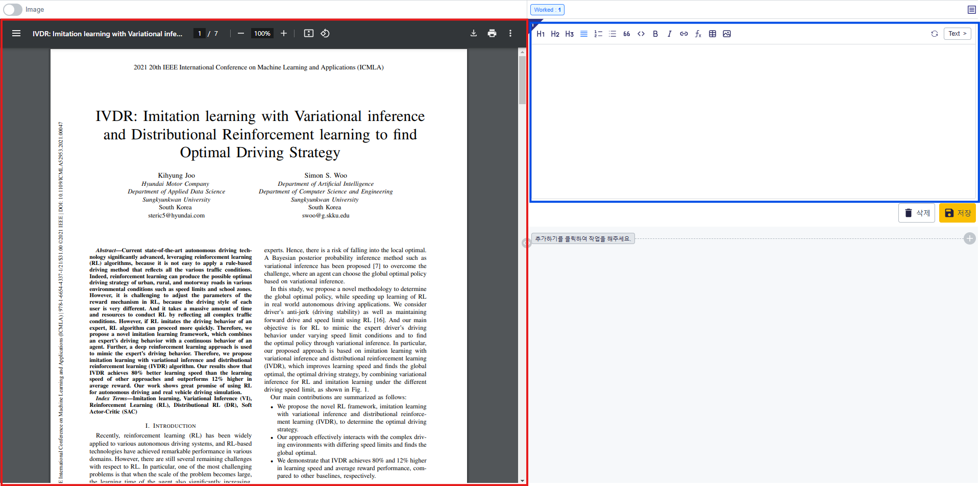This screenshot has height=486, width=980.
Task: Zoom in the PDF document
Action: (284, 33)
